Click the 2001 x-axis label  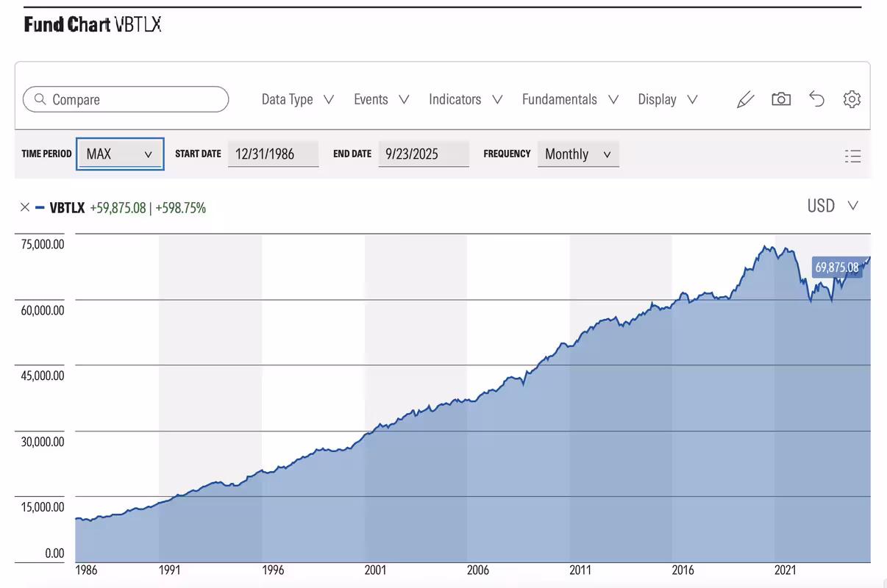(x=375, y=570)
